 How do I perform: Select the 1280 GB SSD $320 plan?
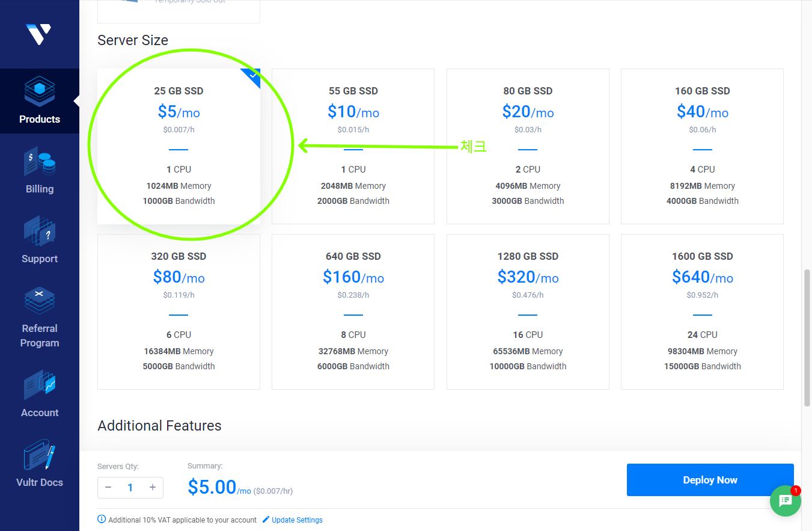(528, 312)
